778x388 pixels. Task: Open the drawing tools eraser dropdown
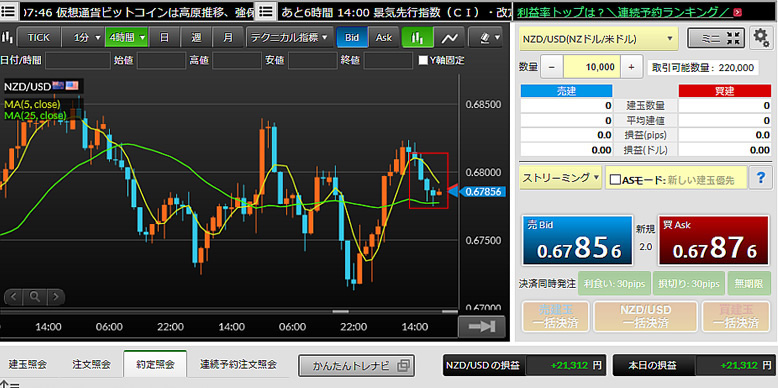[x=485, y=37]
